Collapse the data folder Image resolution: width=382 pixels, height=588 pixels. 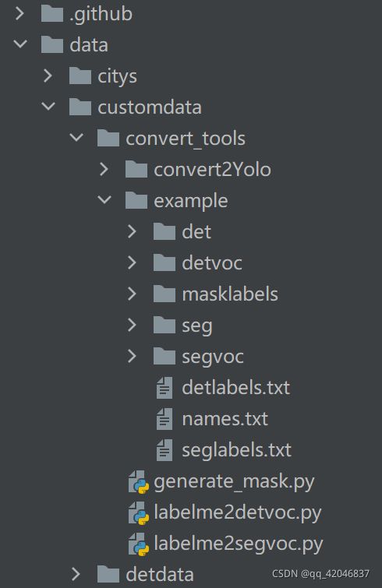tap(20, 44)
